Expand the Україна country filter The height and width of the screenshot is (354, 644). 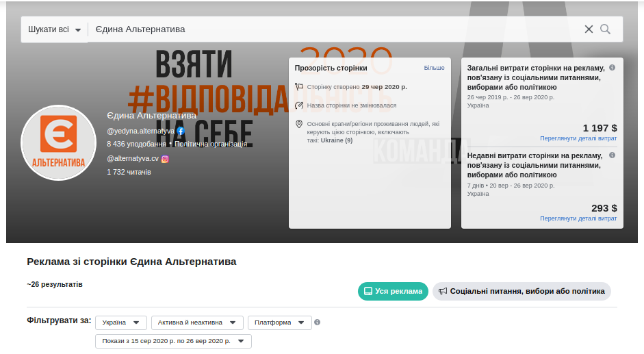[121, 323]
